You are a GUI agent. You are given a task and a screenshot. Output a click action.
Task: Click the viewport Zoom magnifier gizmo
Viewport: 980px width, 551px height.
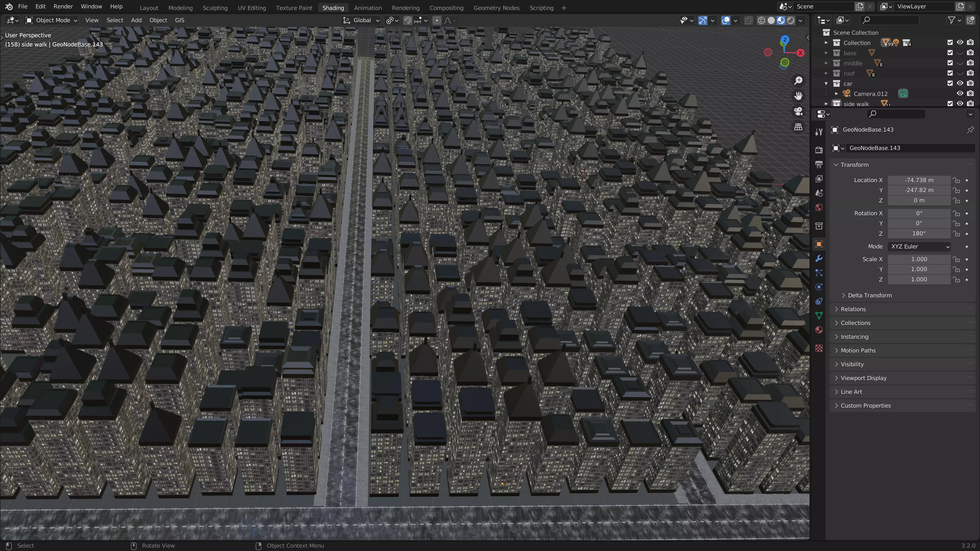[x=798, y=81]
